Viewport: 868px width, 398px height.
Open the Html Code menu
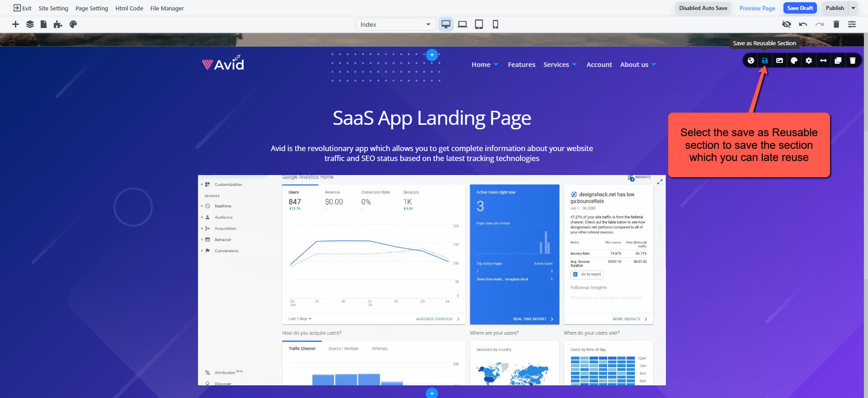tap(129, 8)
